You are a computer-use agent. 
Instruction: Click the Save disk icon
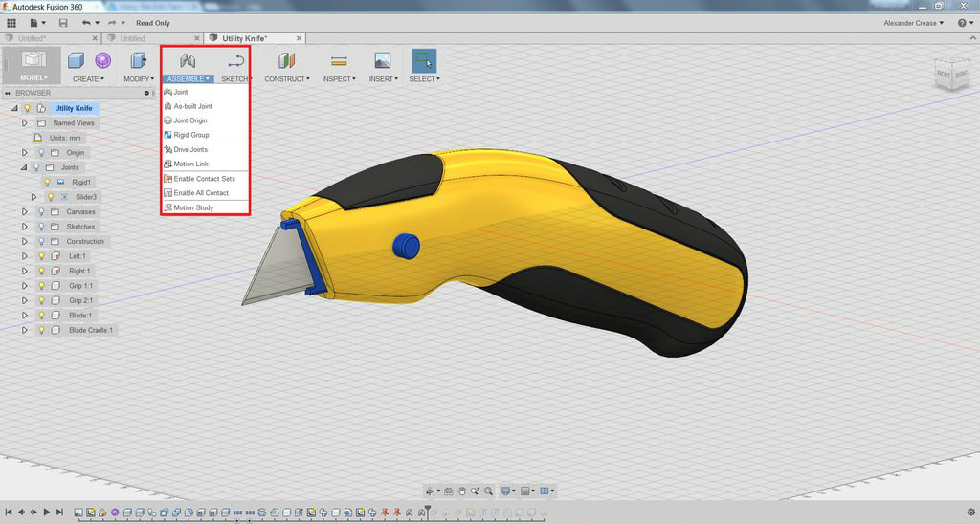coord(63,23)
